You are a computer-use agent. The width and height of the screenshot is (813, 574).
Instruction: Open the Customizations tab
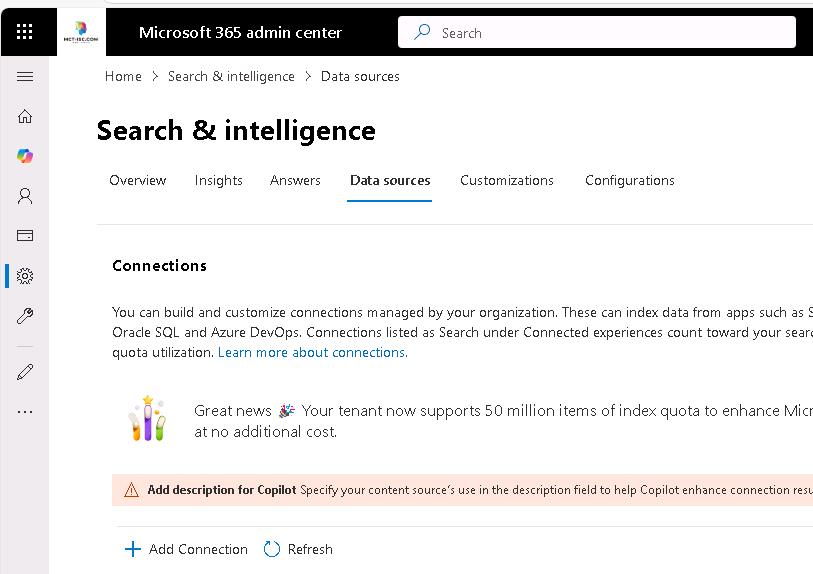[x=506, y=180]
